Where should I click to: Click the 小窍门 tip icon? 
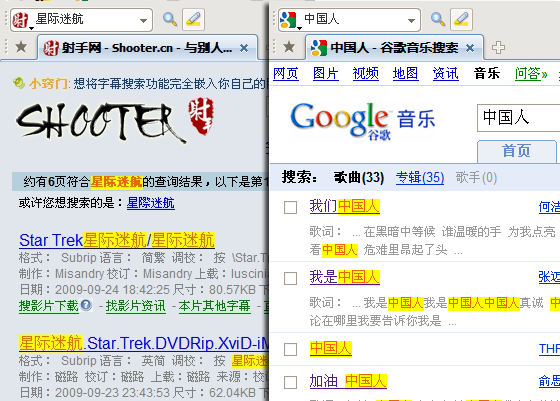(x=19, y=83)
